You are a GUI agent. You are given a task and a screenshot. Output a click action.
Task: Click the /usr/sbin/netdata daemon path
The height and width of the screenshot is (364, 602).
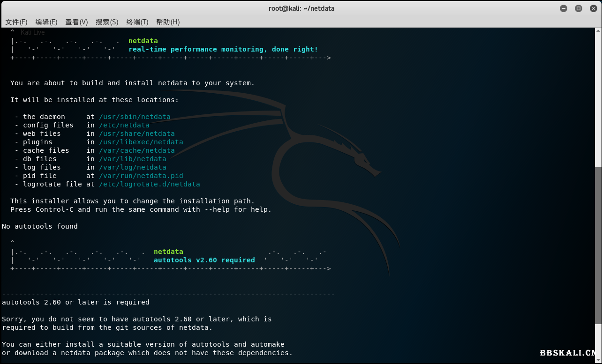point(135,117)
